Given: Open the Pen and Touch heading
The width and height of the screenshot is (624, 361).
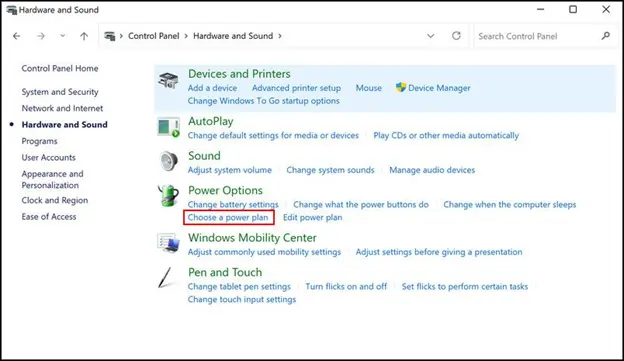Looking at the screenshot, I should [x=225, y=272].
